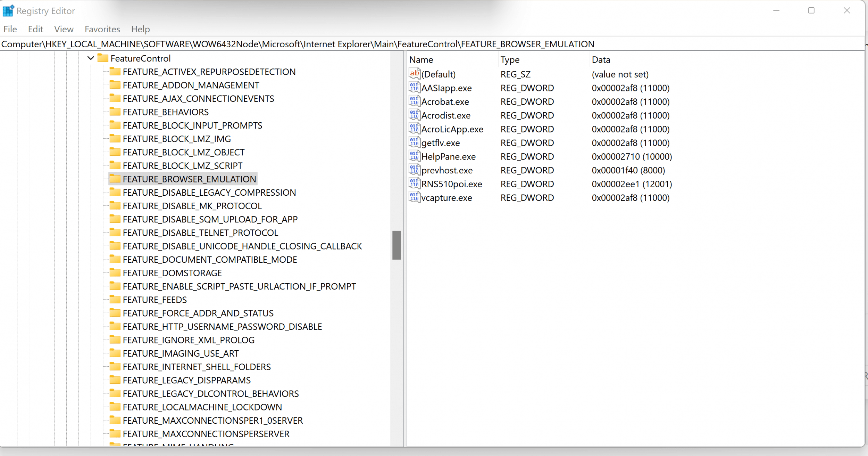Click the vcapture.exe DWORD icon
The image size is (868, 456).
(x=415, y=197)
